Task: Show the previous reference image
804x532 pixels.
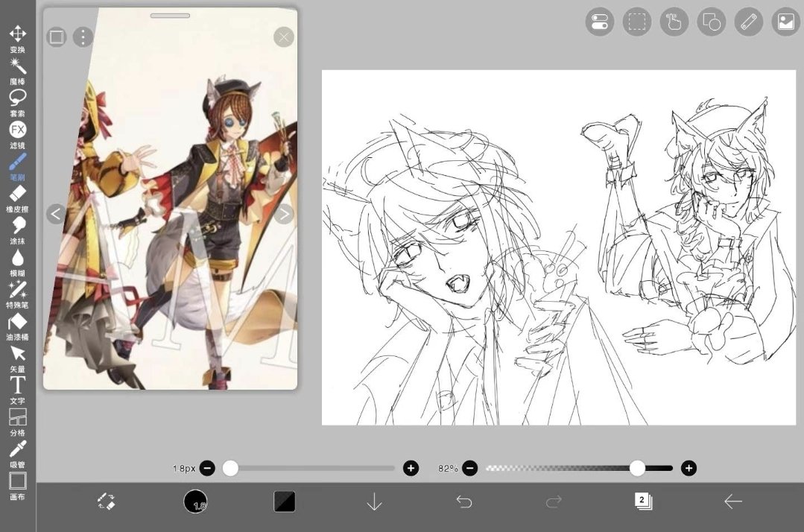Action: coord(56,214)
